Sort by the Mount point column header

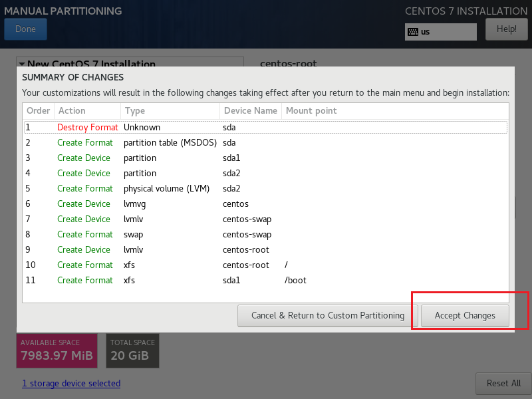click(x=395, y=110)
